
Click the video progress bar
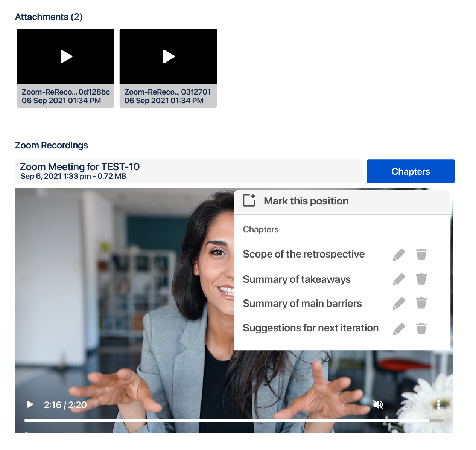(234, 420)
